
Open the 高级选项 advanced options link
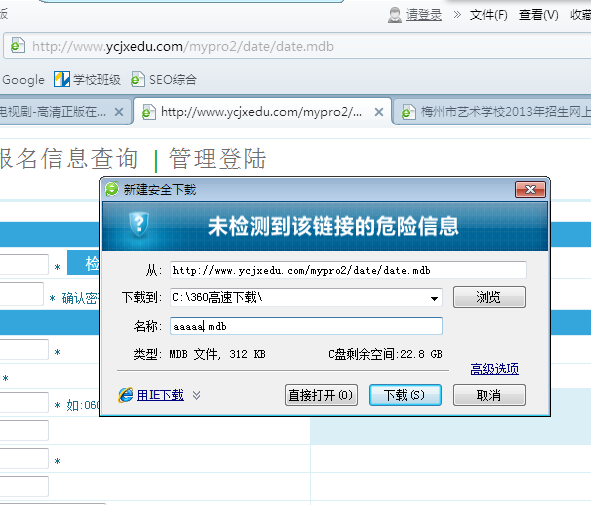click(494, 369)
